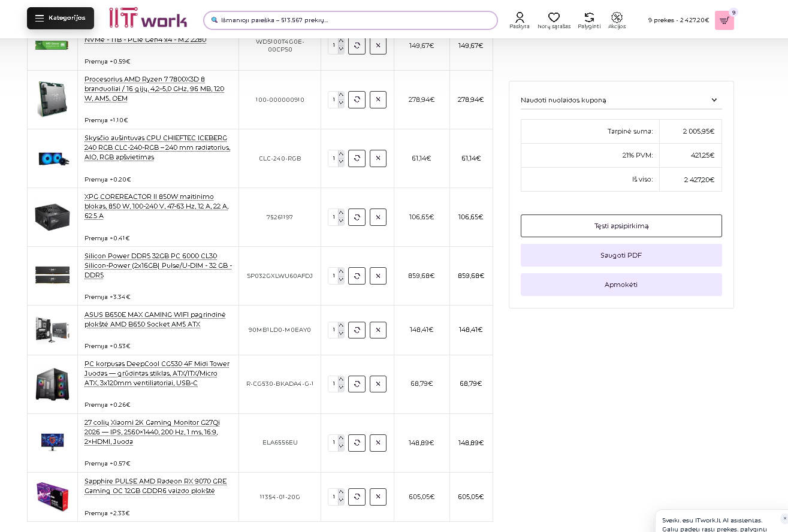The width and height of the screenshot is (788, 532).
Task: Expand the Naudoti nuolaidos kuponą dropdown
Action: coord(621,100)
